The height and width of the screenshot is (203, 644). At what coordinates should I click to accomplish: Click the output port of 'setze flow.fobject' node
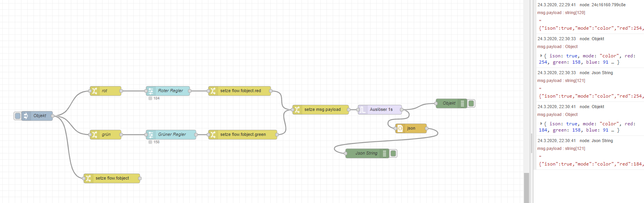tap(140, 178)
